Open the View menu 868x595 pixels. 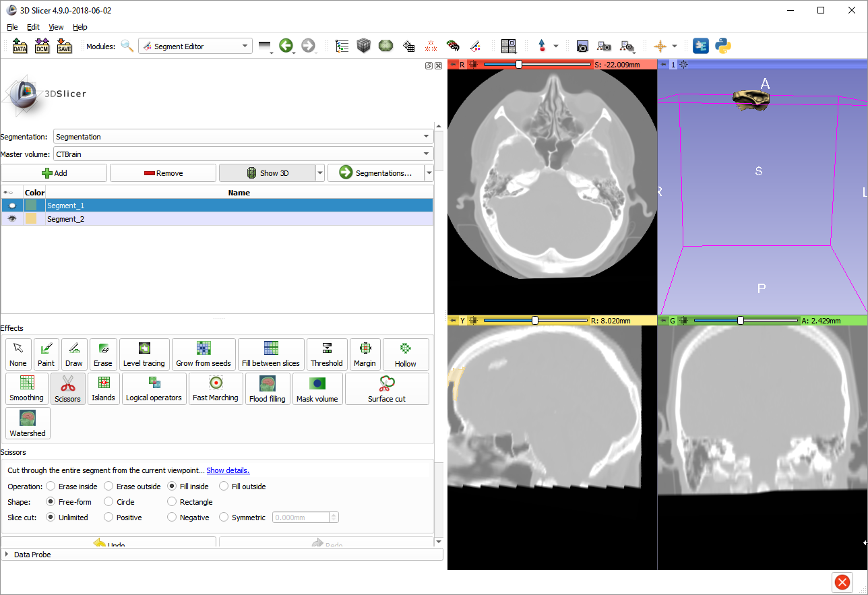tap(56, 27)
